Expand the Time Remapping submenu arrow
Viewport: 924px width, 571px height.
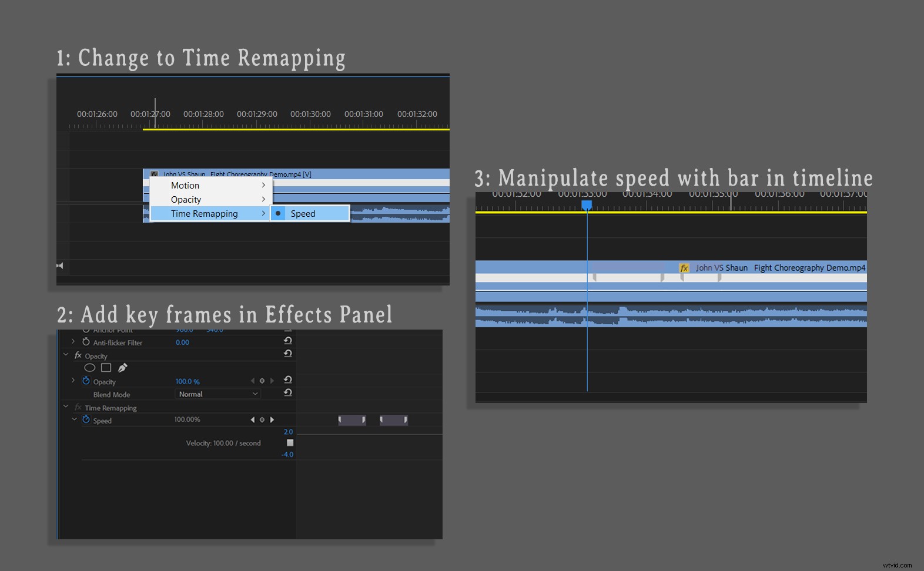click(263, 213)
